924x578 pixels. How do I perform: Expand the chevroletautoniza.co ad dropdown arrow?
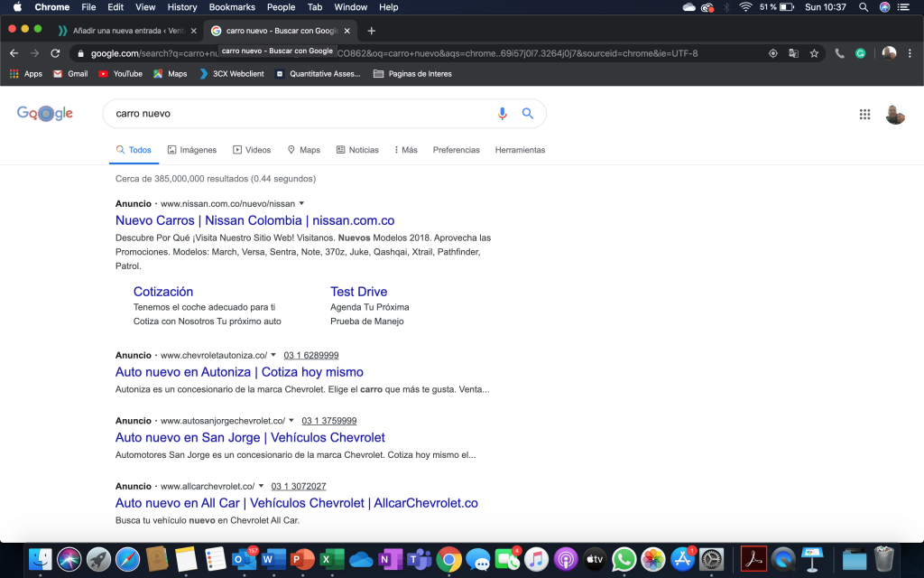(273, 355)
